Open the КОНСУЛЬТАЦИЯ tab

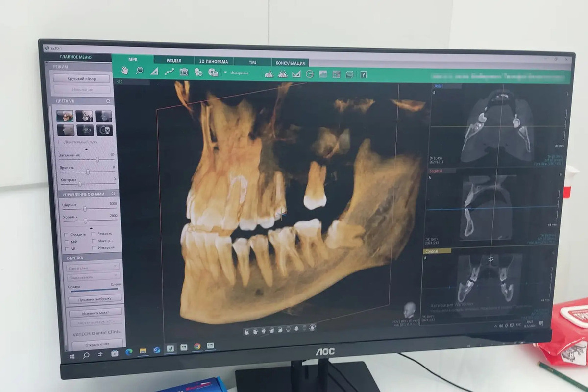[290, 63]
